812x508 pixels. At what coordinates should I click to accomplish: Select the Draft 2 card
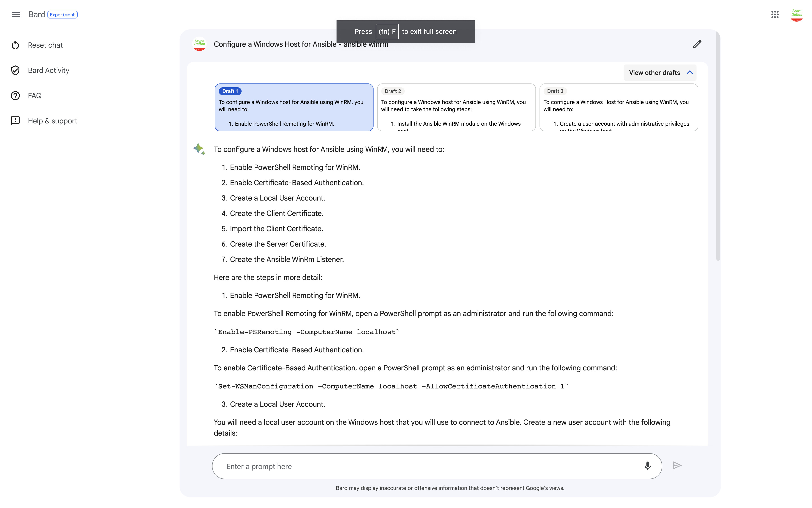pos(456,107)
